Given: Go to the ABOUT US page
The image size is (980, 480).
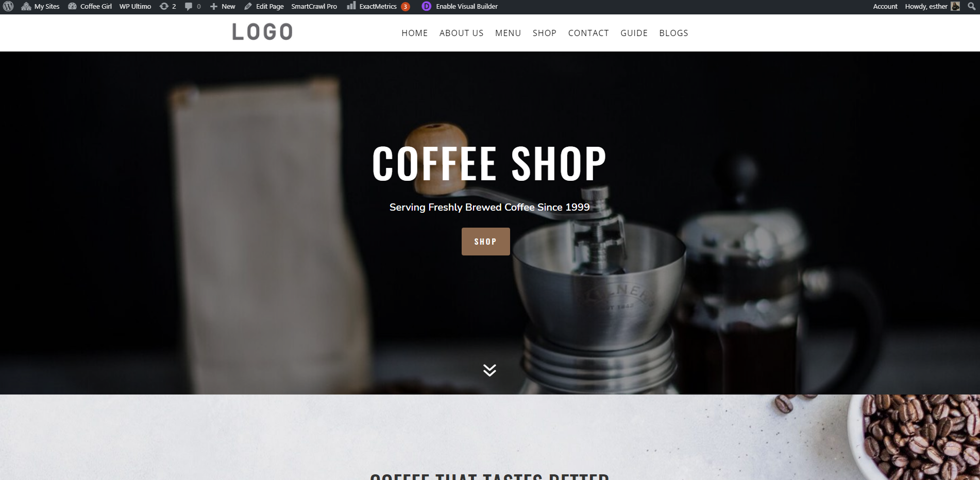Looking at the screenshot, I should pyautogui.click(x=461, y=33).
